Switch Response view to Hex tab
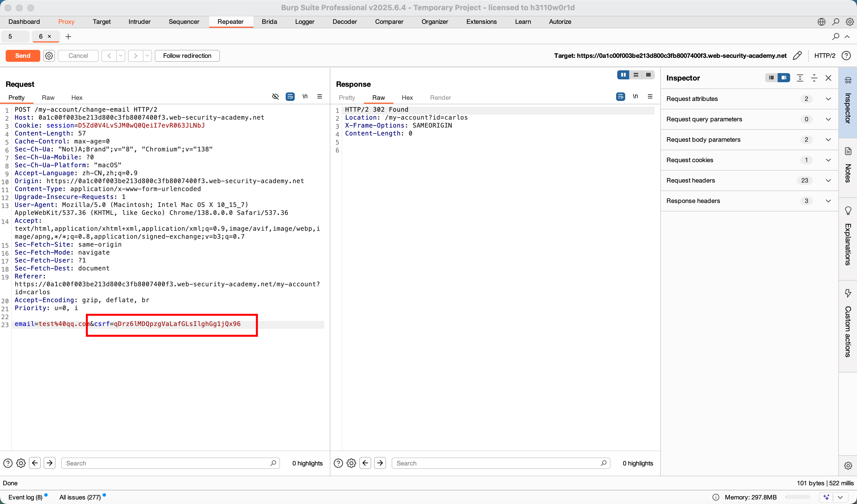Viewport: 857px width, 504px height. click(x=407, y=98)
